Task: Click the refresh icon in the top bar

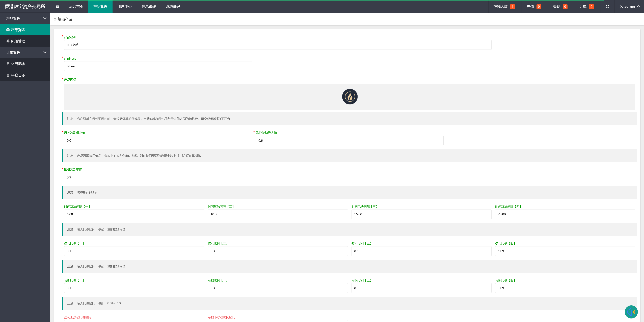Action: (x=607, y=7)
